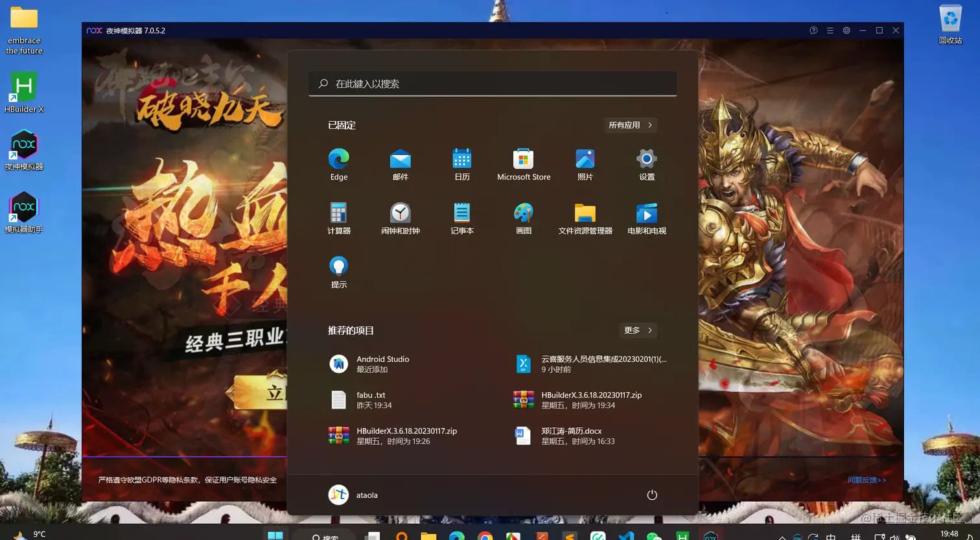
Task: Open ataola user account menu
Action: [353, 495]
